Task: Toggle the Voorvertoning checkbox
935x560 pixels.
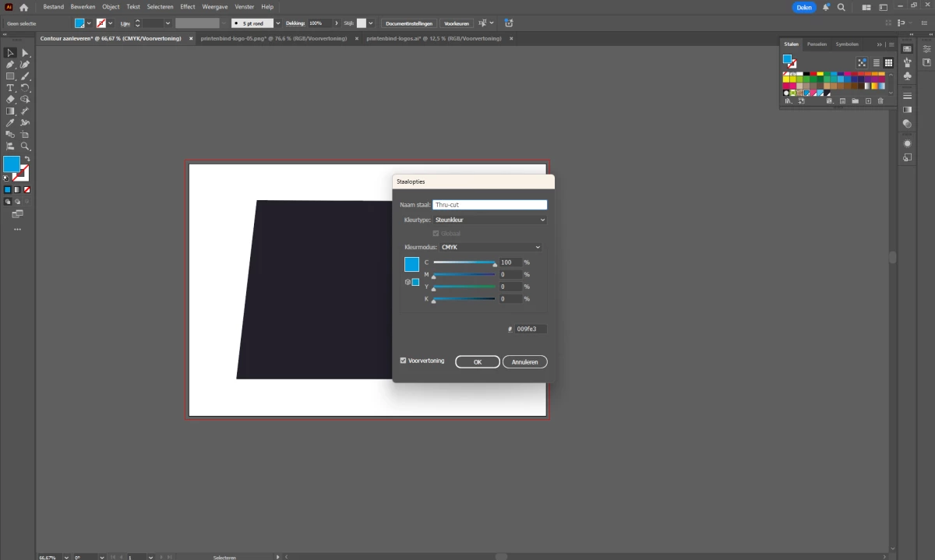Action: click(403, 361)
